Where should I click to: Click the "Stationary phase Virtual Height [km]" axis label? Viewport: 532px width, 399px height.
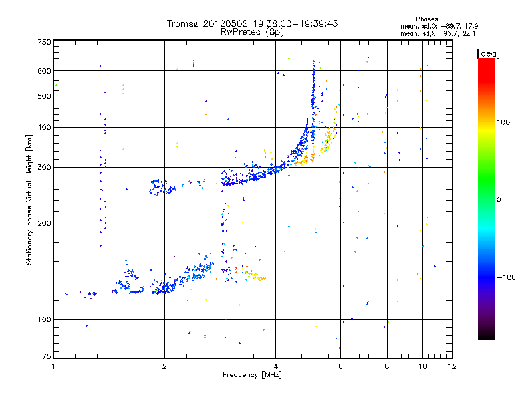29,200
